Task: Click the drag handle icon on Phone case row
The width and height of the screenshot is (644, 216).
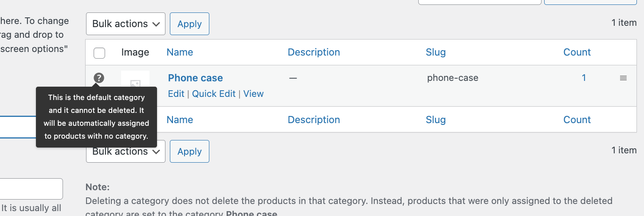Action: (623, 78)
